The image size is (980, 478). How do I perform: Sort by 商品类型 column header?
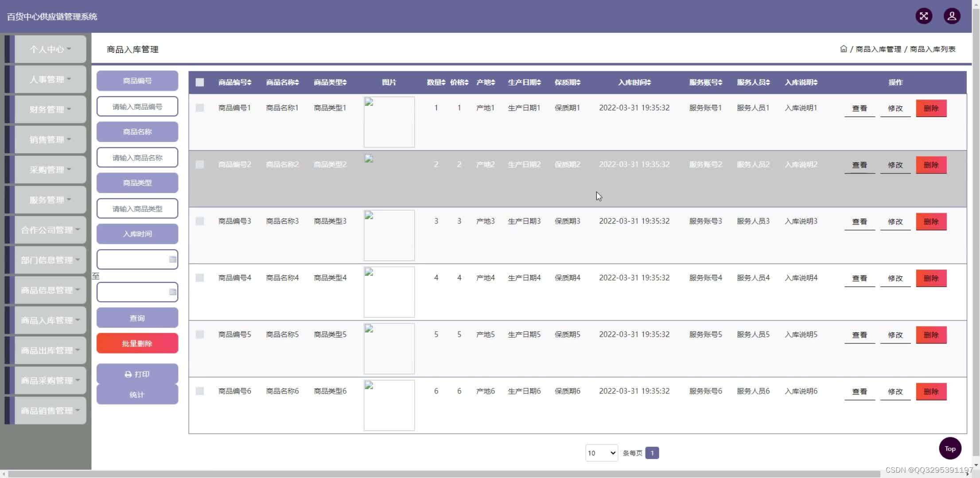click(x=330, y=82)
